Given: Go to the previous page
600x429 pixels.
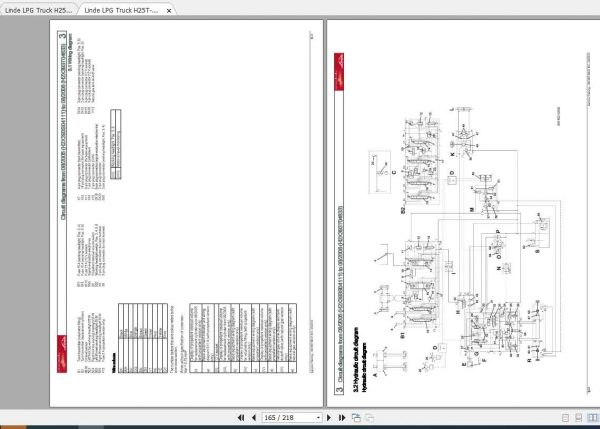Looking at the screenshot, I should coord(254,418).
